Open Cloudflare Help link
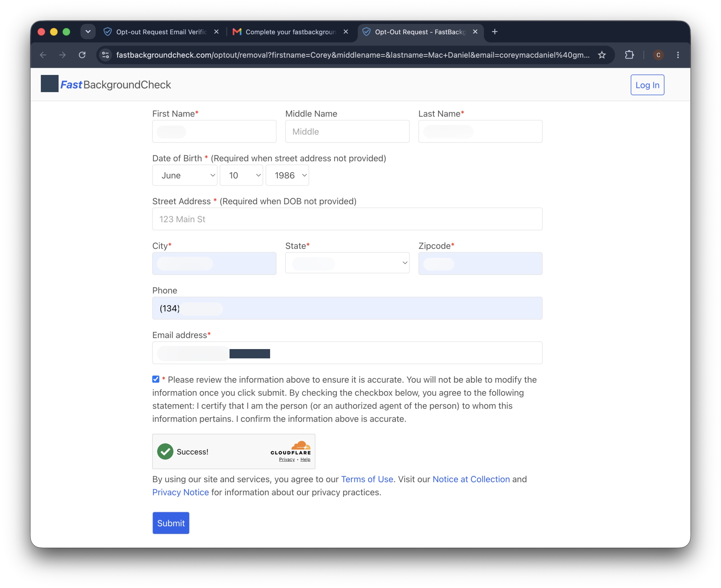The height and width of the screenshot is (588, 721). tap(305, 459)
